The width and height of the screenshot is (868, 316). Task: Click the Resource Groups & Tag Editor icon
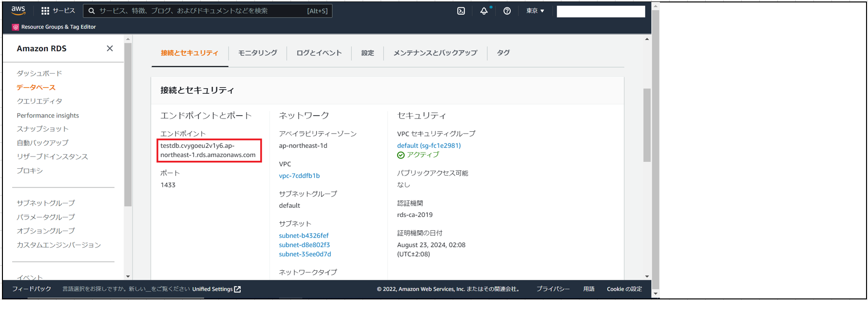coord(16,27)
